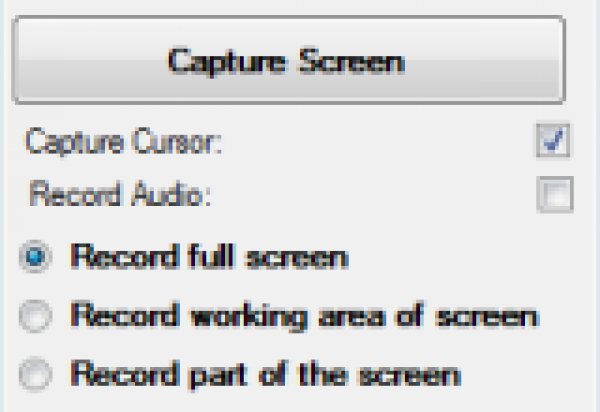The image size is (600, 412).
Task: Click the Record Audio label text
Action: coord(120,194)
